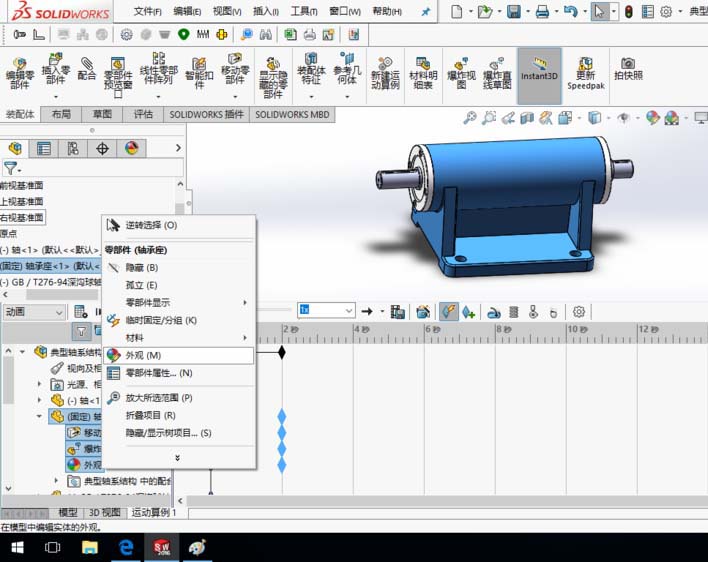Image resolution: width=708 pixels, height=562 pixels.
Task: Click the black key point on timeline
Action: point(282,352)
